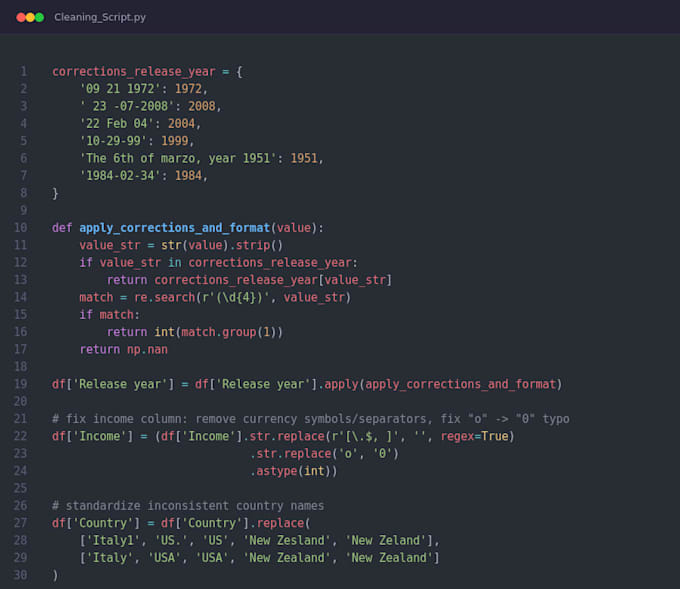
Task: Click ".str.replace('o', '0')" on line 23
Action: coord(324,453)
